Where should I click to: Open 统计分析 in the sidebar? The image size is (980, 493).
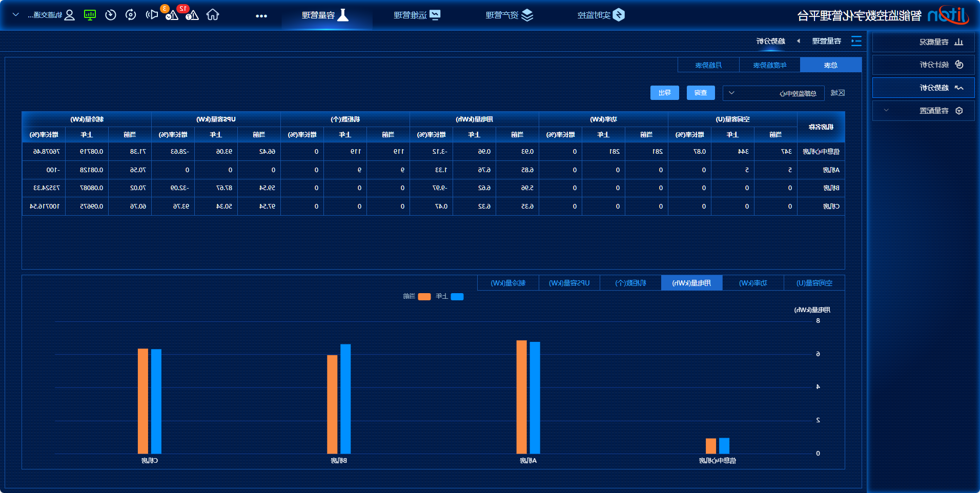pos(923,65)
